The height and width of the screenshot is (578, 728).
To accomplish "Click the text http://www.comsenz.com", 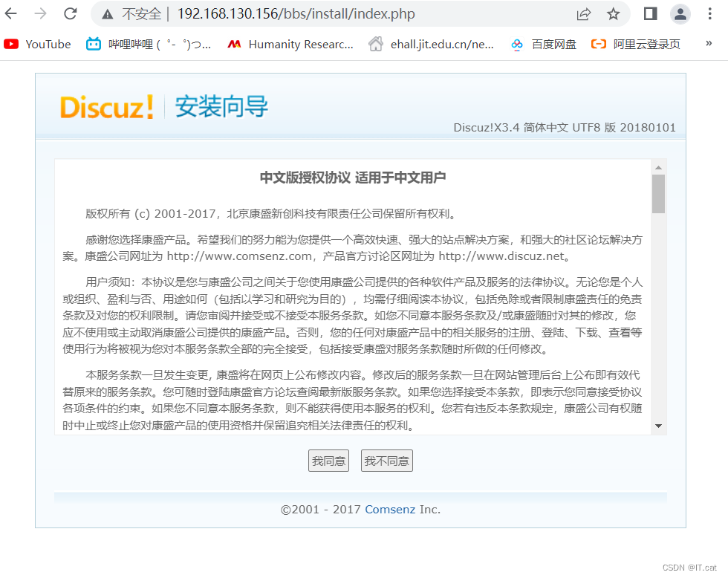I will [239, 256].
